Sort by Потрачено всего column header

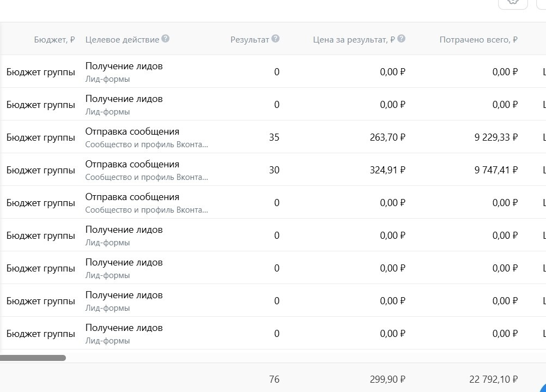point(478,39)
